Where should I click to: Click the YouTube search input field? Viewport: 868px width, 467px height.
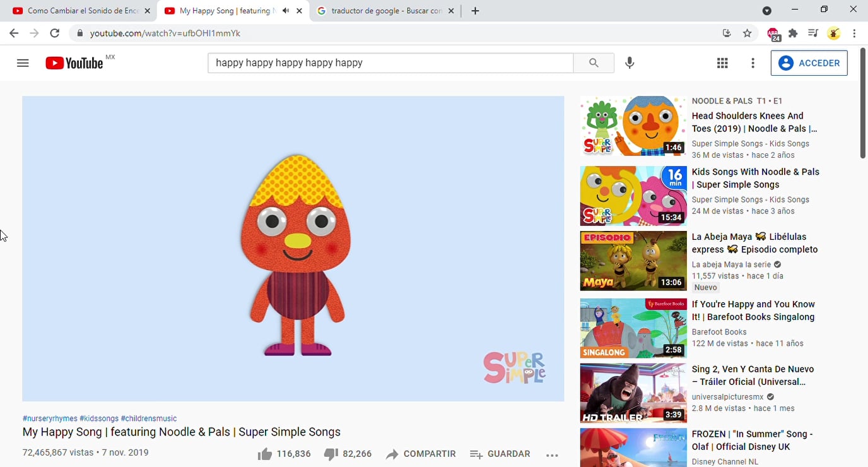390,63
